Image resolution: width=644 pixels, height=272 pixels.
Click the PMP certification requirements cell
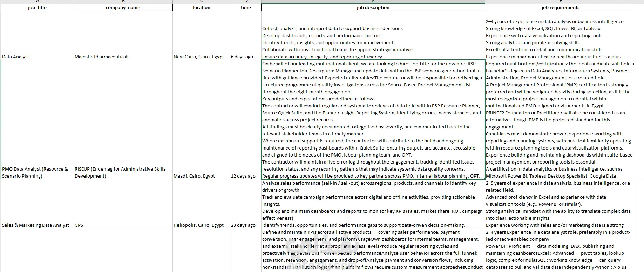(x=560, y=120)
